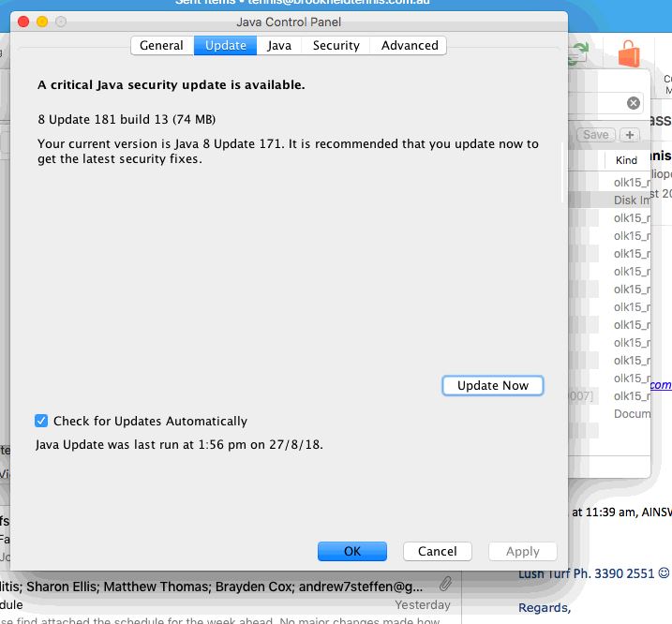
Task: Open the Java tab
Action: coord(279,45)
